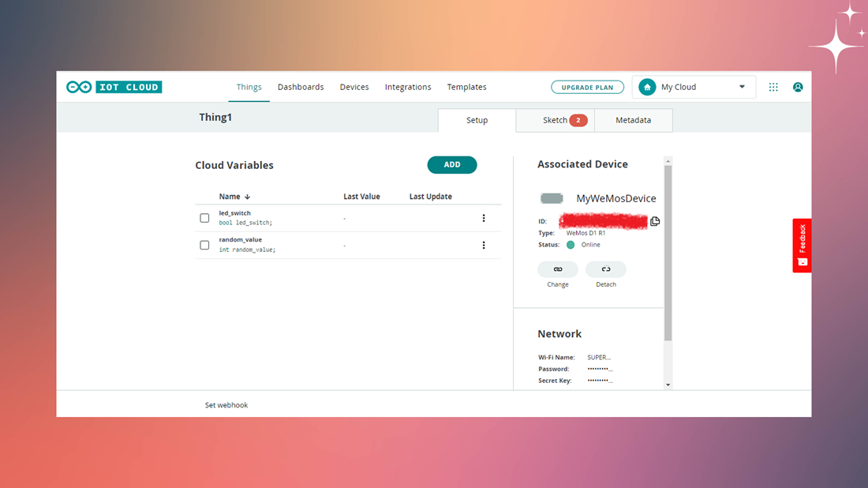Open options menu for random_value variable

pos(483,245)
